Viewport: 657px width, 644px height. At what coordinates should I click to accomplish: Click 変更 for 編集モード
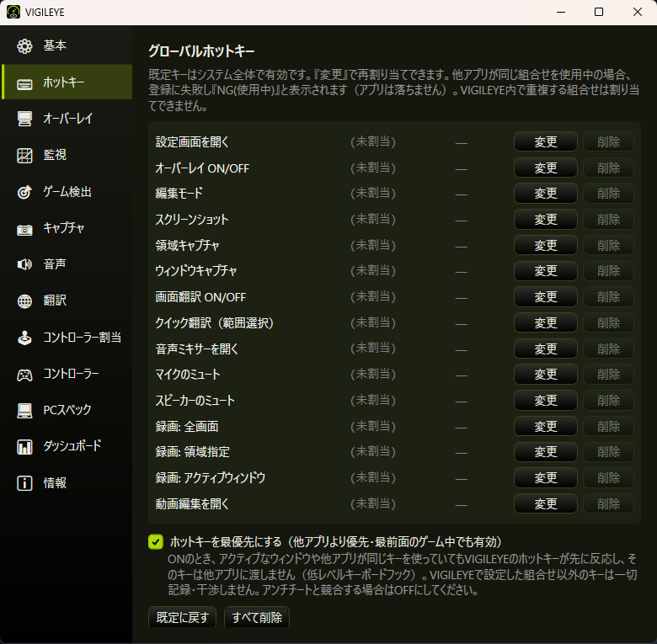click(546, 194)
